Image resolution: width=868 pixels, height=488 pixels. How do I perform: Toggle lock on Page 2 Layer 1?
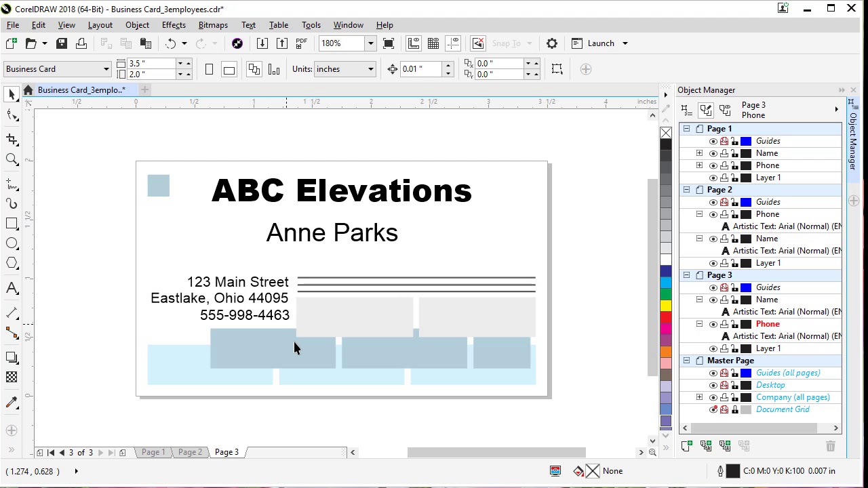pos(735,263)
